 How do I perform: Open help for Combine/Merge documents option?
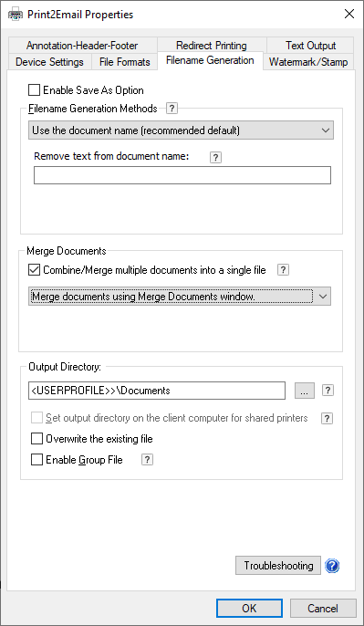click(x=283, y=270)
